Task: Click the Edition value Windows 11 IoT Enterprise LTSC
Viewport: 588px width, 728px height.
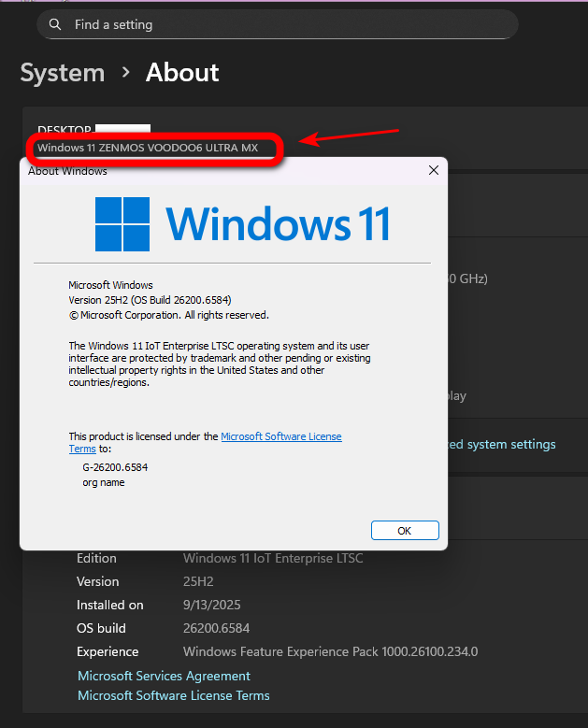Action: coord(273,558)
